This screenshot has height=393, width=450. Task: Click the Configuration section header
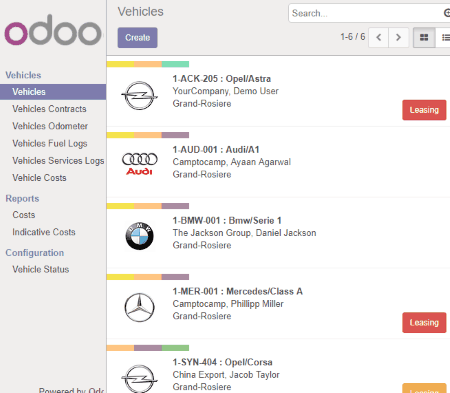pos(35,253)
